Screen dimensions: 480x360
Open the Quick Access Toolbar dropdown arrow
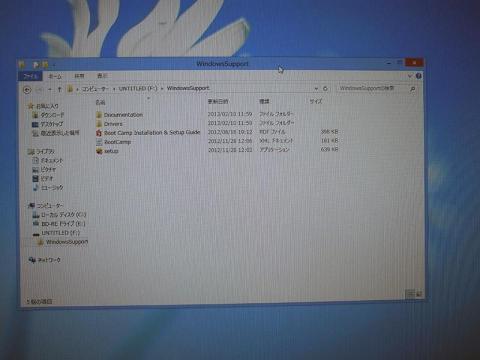click(x=54, y=65)
